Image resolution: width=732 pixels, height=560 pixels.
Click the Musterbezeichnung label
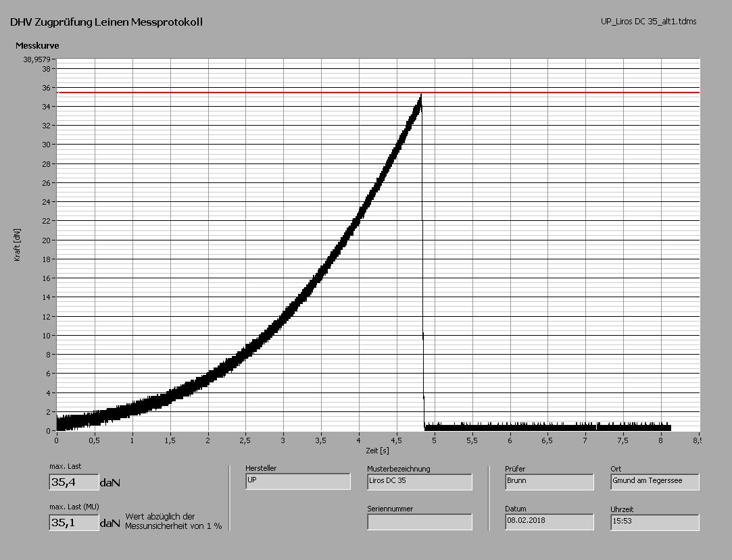(399, 469)
